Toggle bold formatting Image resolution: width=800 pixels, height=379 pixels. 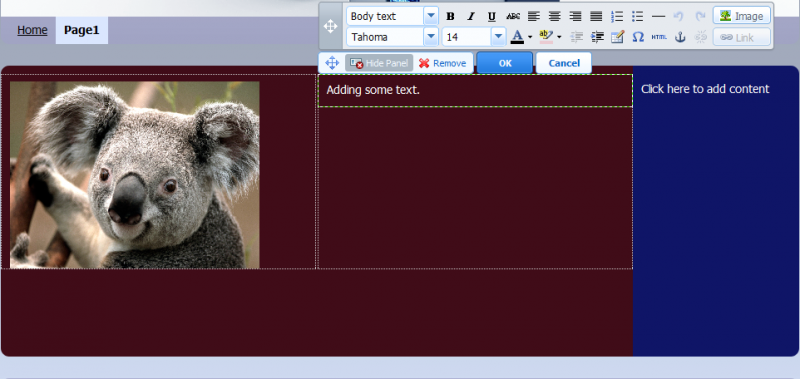pyautogui.click(x=450, y=16)
